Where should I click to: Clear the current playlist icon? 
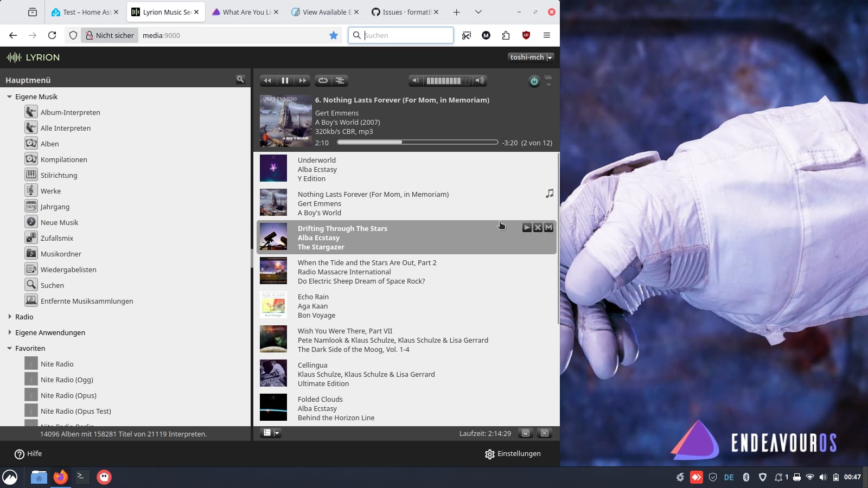click(x=545, y=433)
